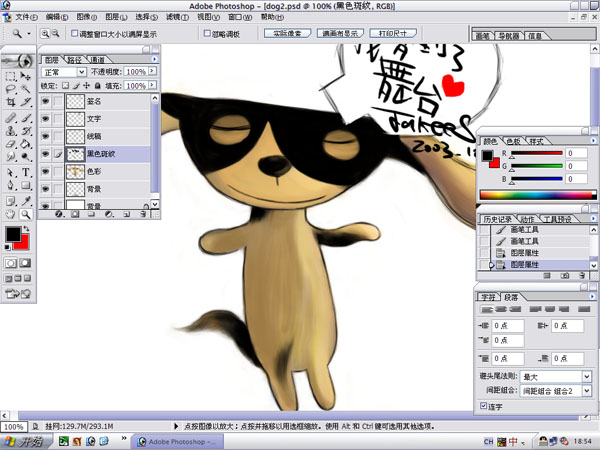600x450 pixels.
Task: Hide the 色彩 layer
Action: click(x=46, y=171)
